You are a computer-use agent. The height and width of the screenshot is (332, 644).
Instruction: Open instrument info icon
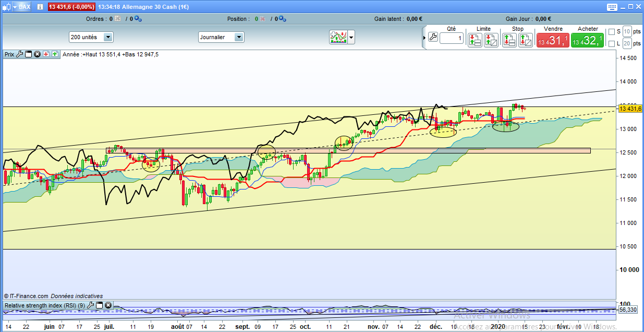point(40,7)
